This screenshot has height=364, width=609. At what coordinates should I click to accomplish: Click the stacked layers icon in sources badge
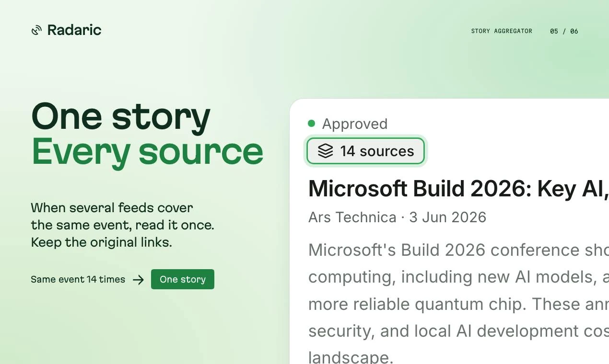pos(325,151)
